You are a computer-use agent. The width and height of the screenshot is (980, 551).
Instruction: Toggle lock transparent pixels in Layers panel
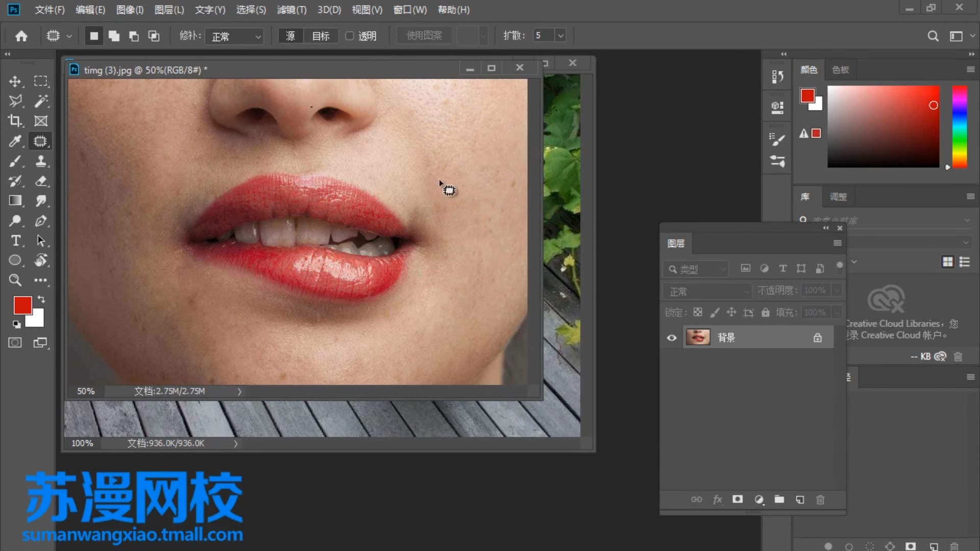(698, 312)
